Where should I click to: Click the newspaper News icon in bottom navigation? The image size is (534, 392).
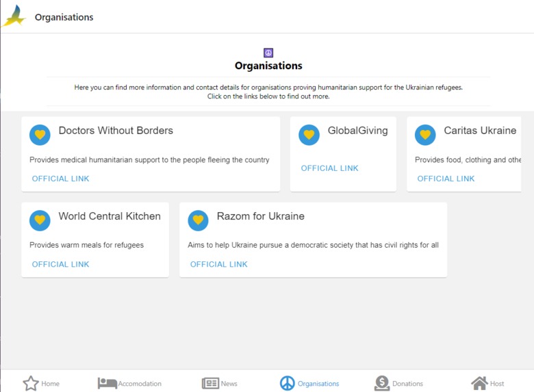[210, 383]
